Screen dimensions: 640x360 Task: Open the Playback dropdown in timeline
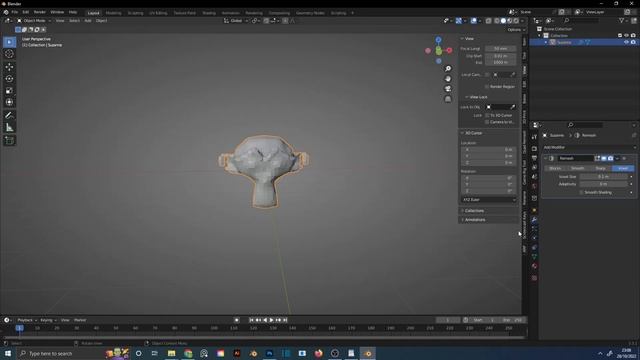tap(27, 320)
